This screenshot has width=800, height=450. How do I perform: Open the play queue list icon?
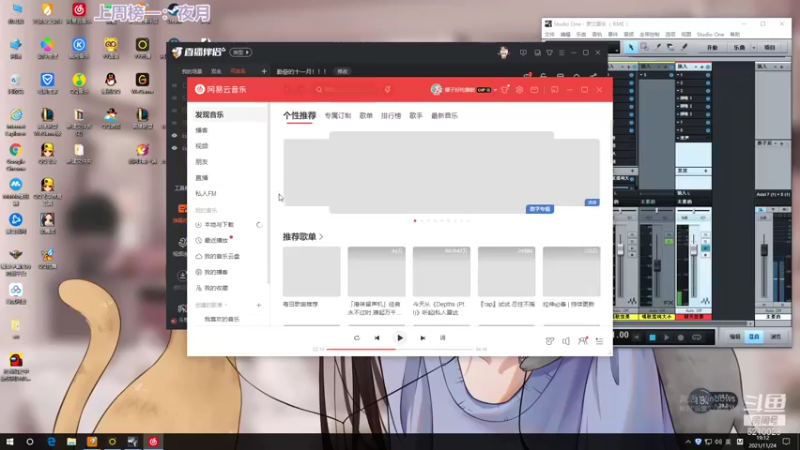(599, 341)
